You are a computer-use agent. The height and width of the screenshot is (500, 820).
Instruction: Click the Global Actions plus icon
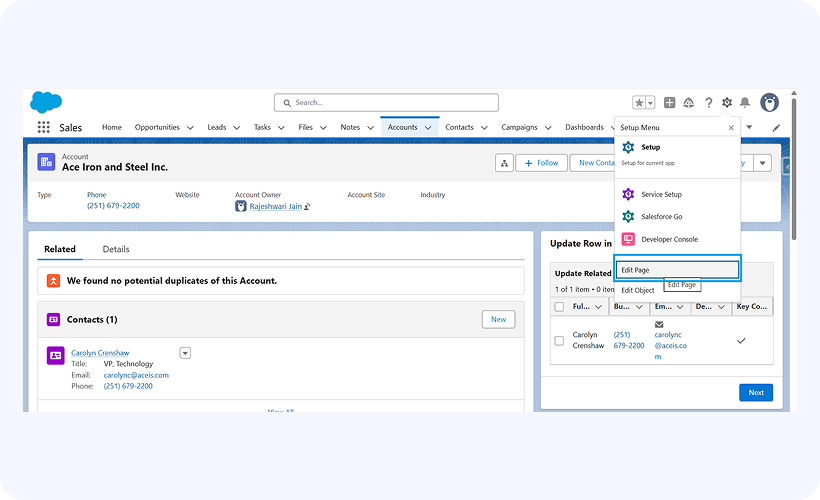click(x=670, y=103)
